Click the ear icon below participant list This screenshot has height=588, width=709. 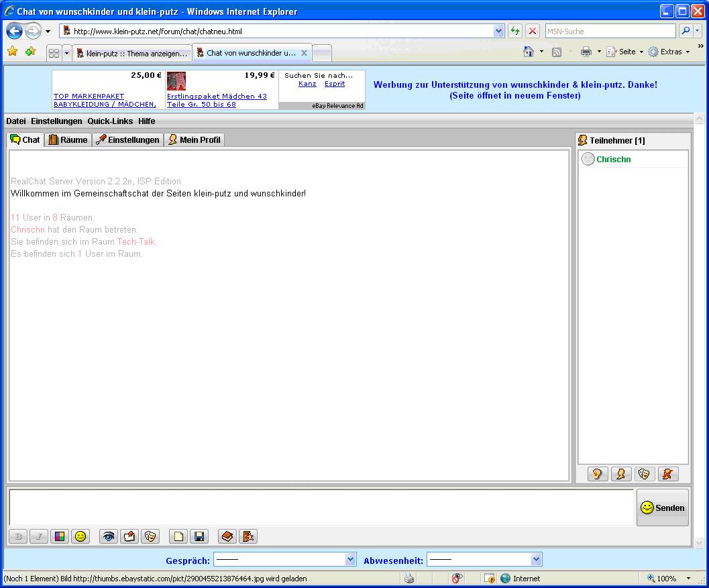click(x=598, y=474)
